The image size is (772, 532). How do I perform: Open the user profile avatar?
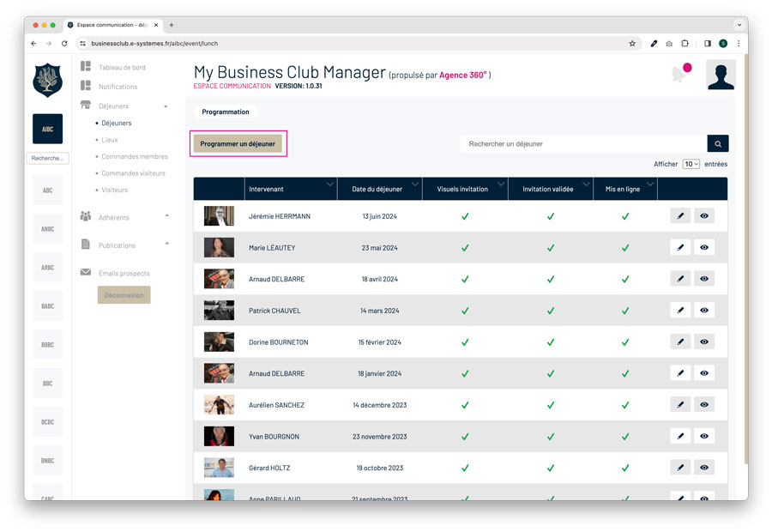click(x=721, y=75)
